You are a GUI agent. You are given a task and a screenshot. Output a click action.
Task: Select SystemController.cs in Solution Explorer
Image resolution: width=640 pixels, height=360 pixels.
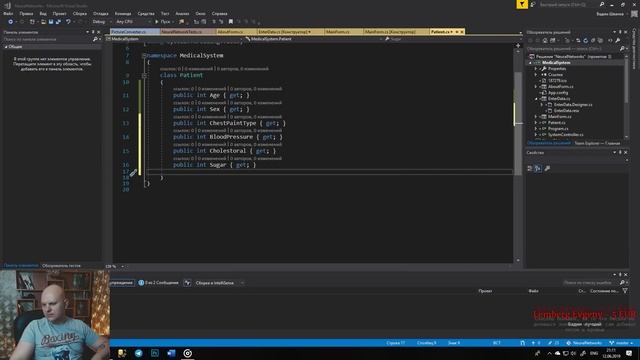coord(565,134)
